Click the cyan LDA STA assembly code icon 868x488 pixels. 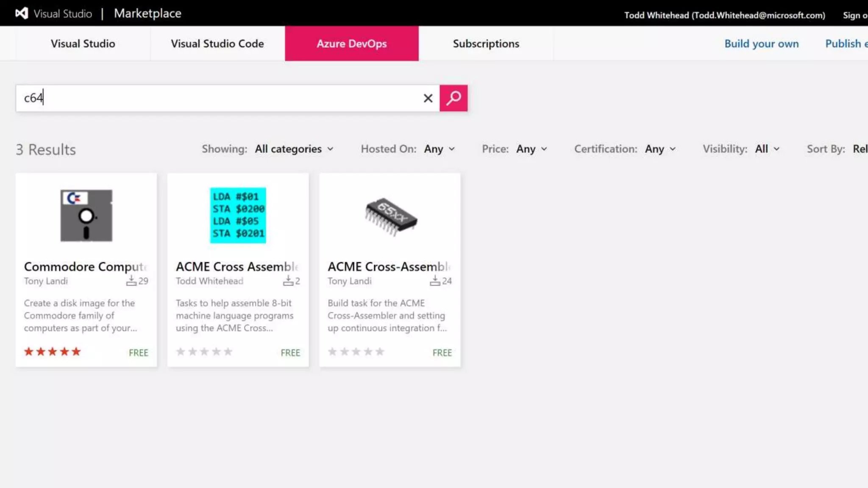238,215
